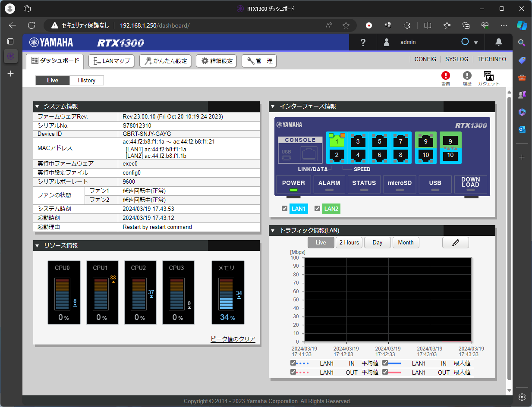Viewport: 532px width, 407px height.
Task: Open Outlook icon in Edge sidebar
Action: [x=522, y=129]
